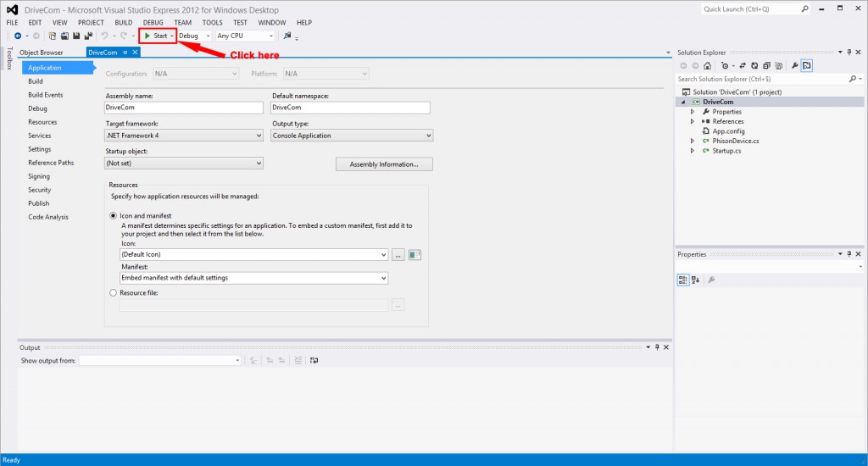
Task: Open the Manifest dropdown
Action: [x=253, y=278]
